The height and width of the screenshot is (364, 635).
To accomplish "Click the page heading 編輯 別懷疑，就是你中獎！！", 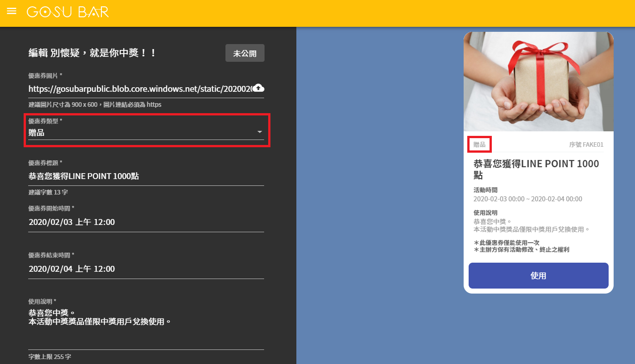I will click(93, 53).
